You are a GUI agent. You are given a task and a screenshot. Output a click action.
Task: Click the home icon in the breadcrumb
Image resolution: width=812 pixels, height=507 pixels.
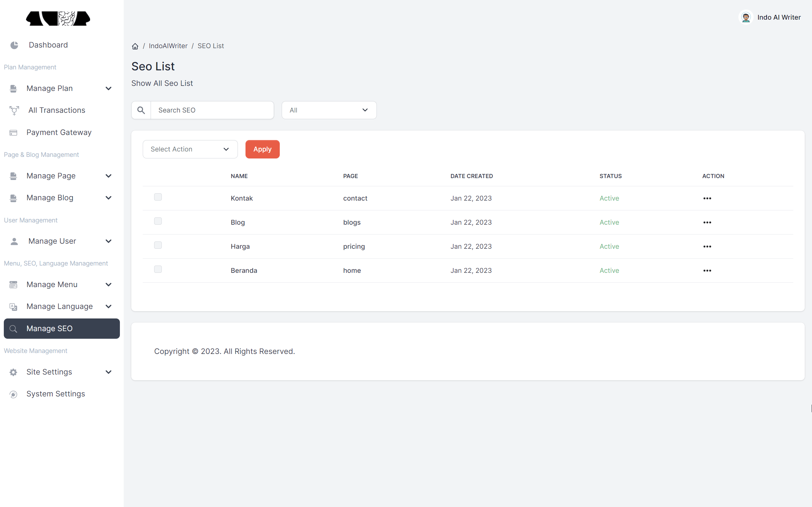click(135, 46)
